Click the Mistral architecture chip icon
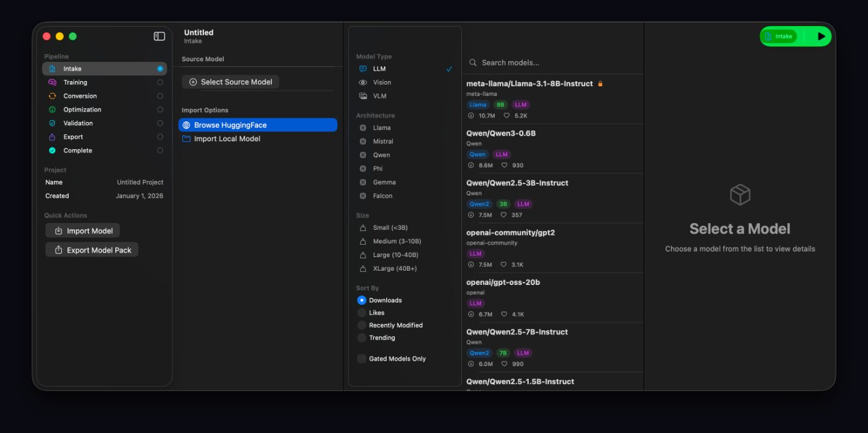The image size is (868, 433). coord(363,141)
